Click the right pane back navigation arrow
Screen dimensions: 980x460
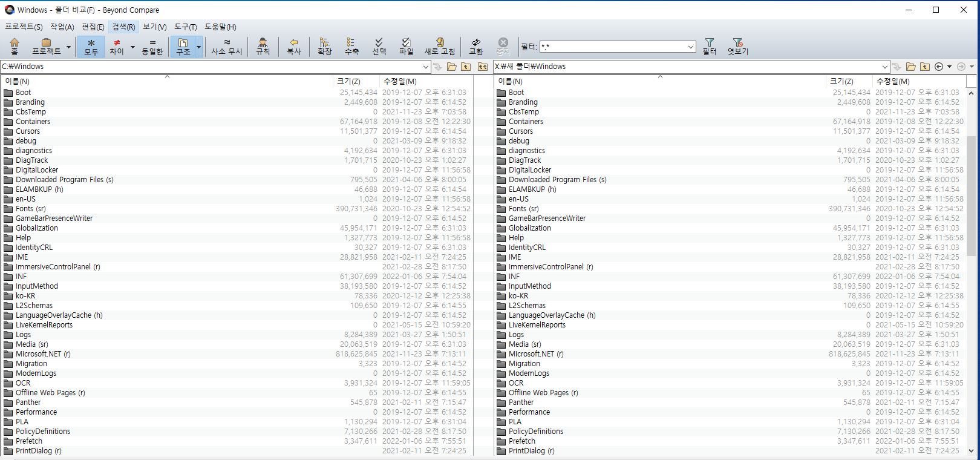939,67
